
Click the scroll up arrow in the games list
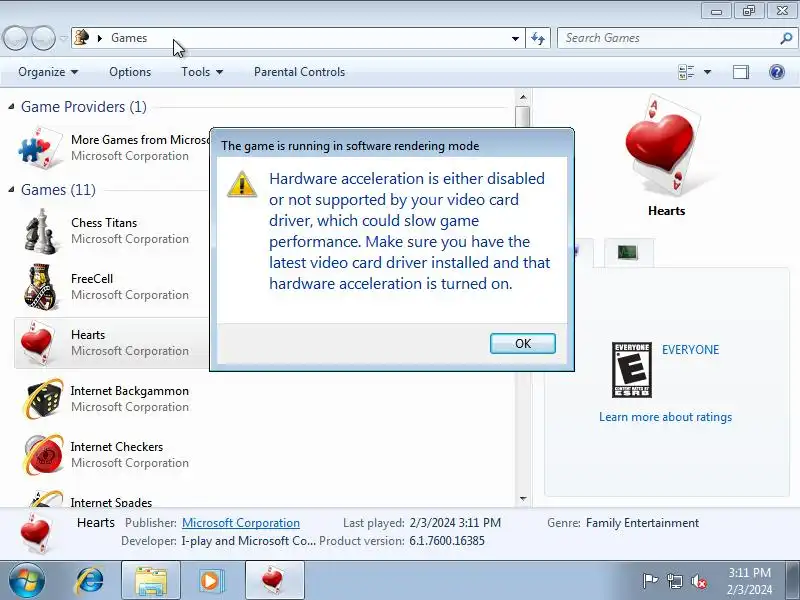click(523, 96)
